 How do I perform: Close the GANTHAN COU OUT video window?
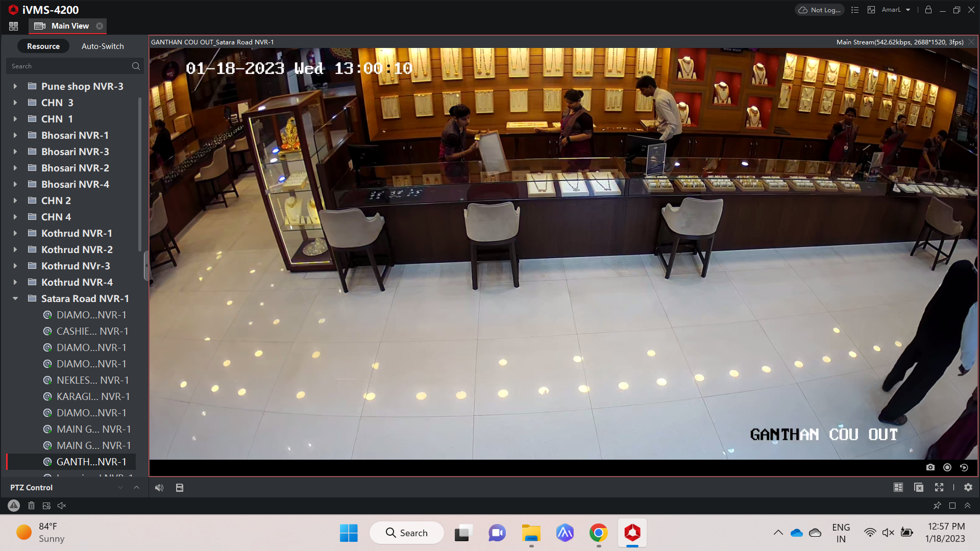coord(971,42)
